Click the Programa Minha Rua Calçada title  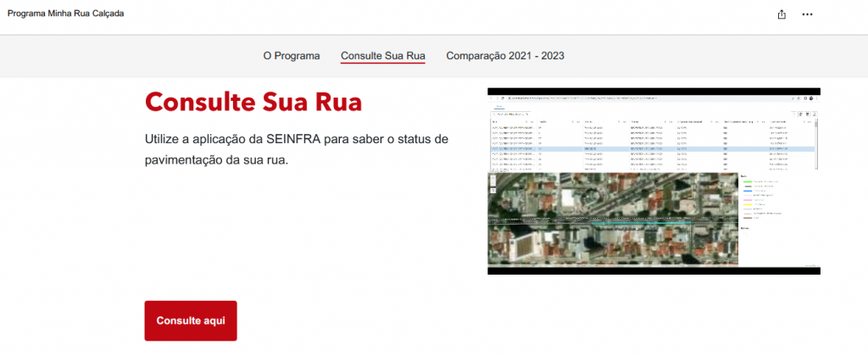tap(66, 14)
